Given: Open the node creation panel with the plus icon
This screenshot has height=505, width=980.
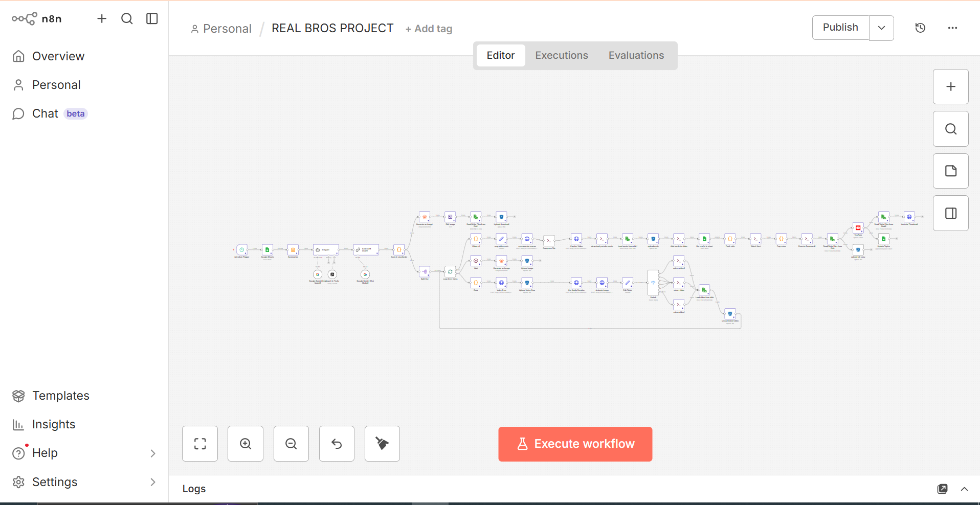Looking at the screenshot, I should point(951,86).
